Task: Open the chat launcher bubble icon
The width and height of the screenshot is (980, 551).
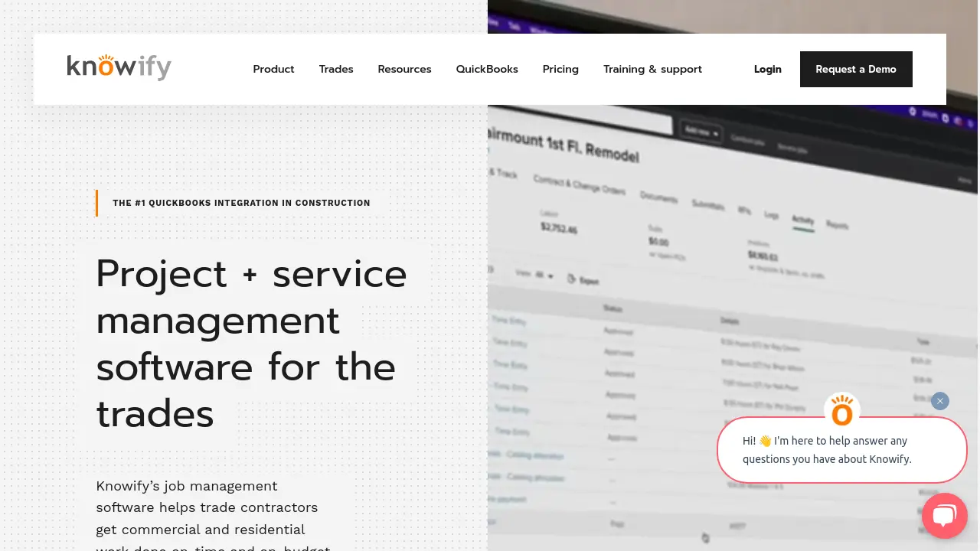Action: click(x=945, y=516)
